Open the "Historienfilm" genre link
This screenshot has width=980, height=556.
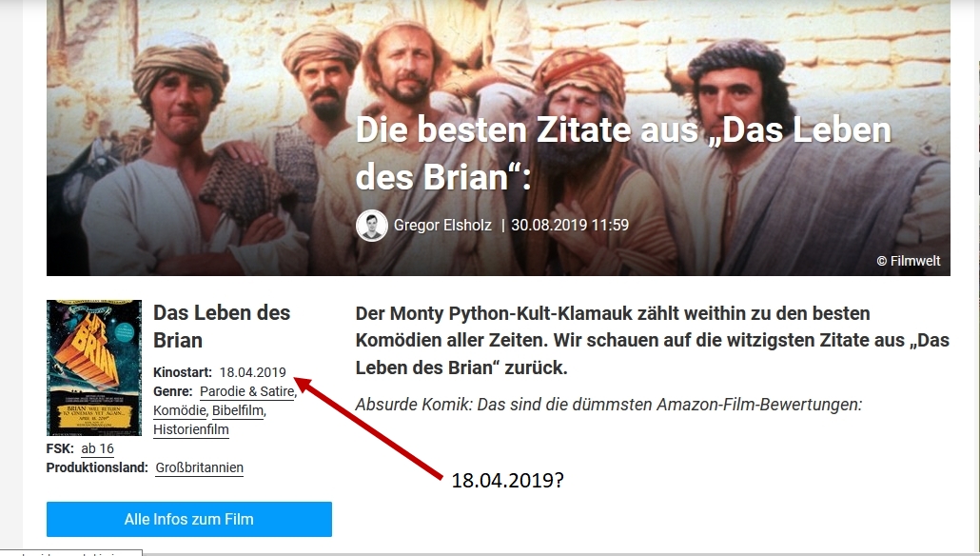(190, 429)
